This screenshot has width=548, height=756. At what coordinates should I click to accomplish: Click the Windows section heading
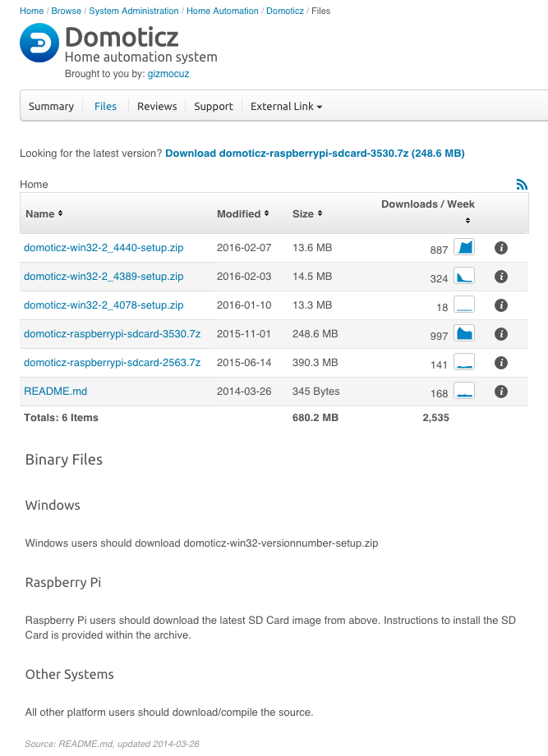click(53, 505)
